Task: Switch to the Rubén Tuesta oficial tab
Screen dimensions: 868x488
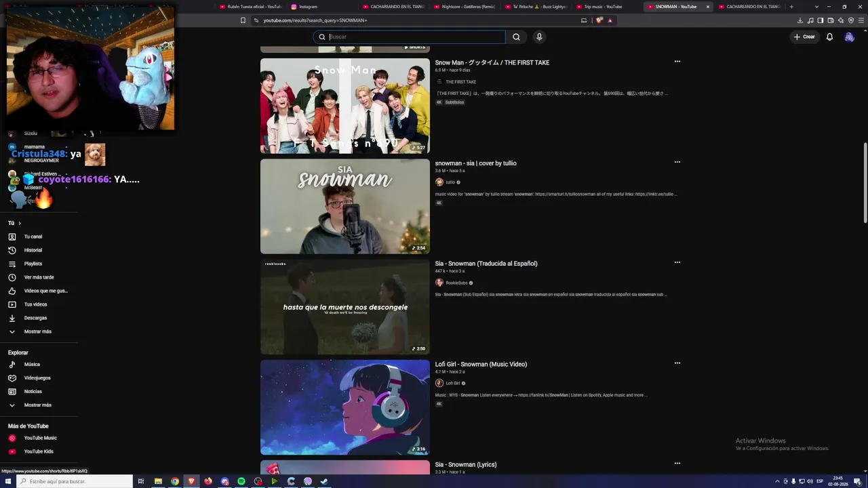Action: (250, 7)
